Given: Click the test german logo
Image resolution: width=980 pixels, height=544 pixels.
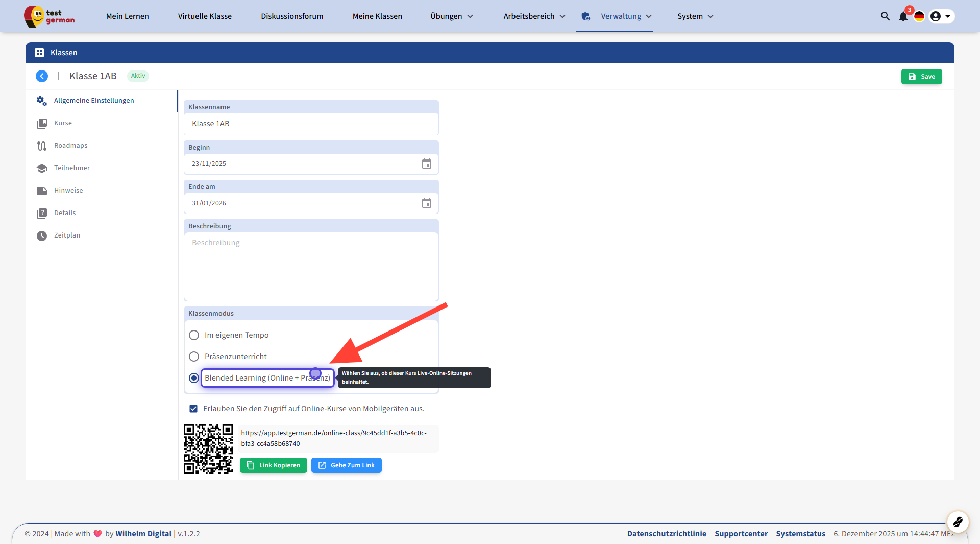Looking at the screenshot, I should click(x=50, y=16).
